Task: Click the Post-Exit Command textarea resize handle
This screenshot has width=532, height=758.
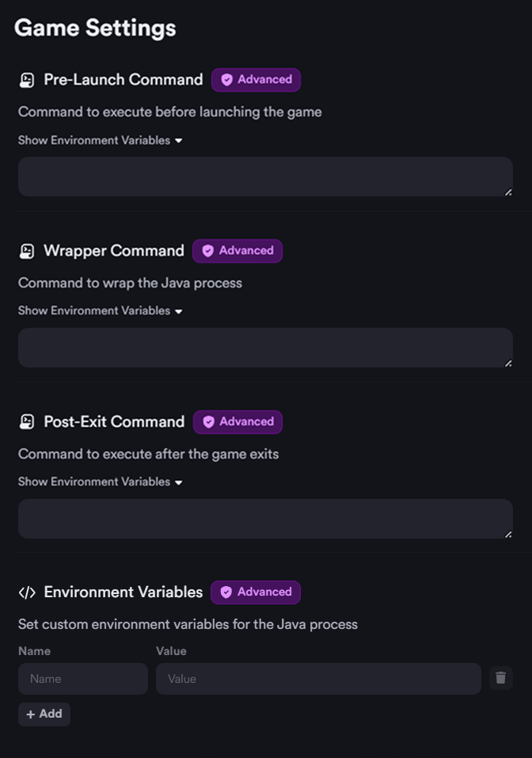Action: (508, 534)
